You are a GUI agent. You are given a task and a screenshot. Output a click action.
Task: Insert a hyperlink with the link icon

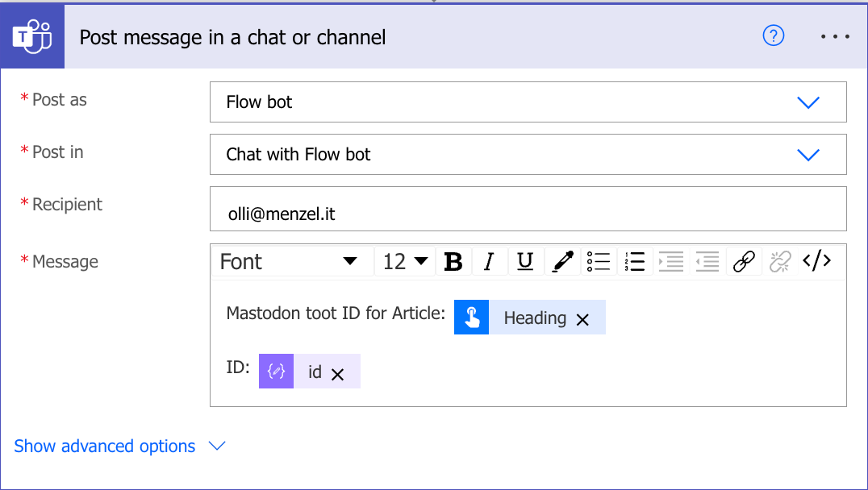click(x=743, y=262)
